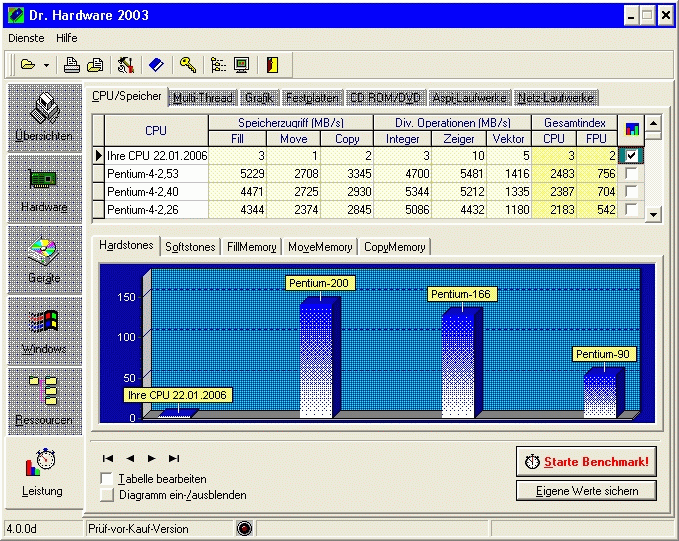
Task: Click the table scrollbar up arrow
Action: tap(653, 123)
